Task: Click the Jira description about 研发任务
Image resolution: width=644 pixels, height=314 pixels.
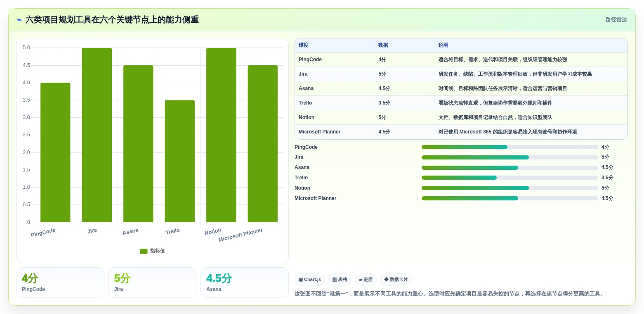Action: coord(515,74)
